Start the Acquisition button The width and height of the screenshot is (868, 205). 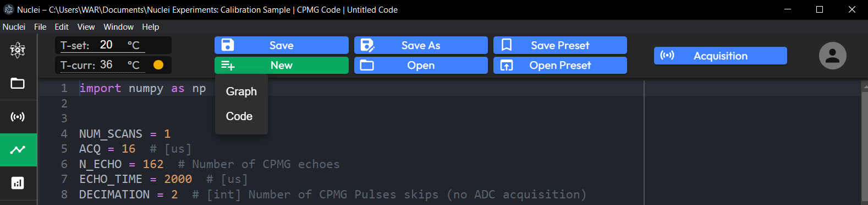pyautogui.click(x=721, y=56)
